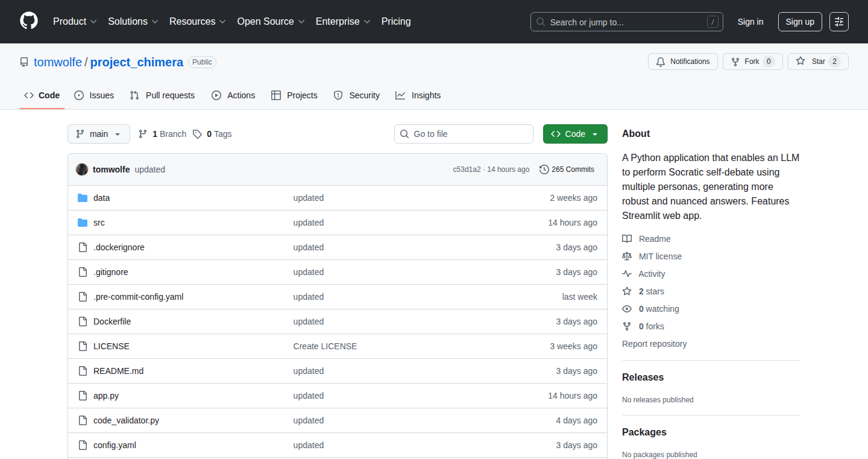Screen dimensions: 868x459
Task: Open the GitHub home logo
Action: (x=29, y=21)
